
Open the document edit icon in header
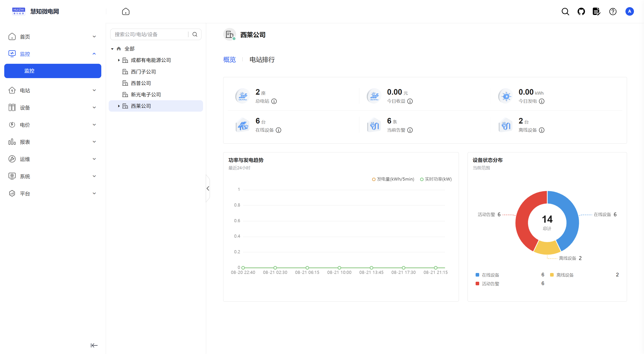[x=597, y=11]
